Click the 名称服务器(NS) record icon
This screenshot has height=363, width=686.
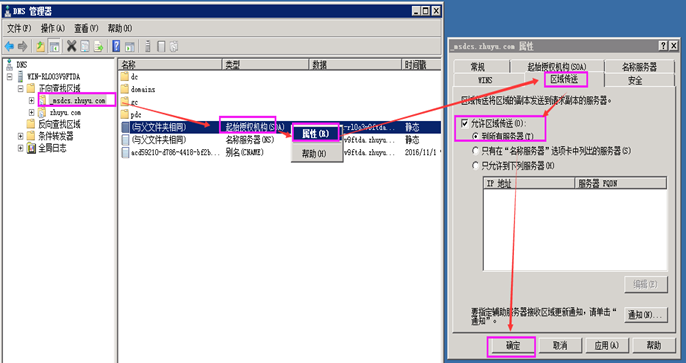pos(125,140)
